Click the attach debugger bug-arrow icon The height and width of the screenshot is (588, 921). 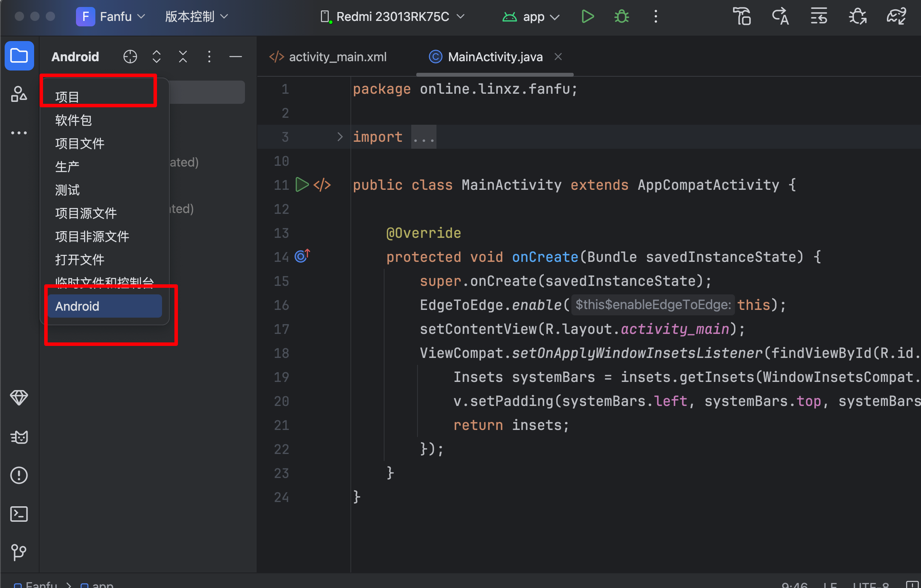click(x=858, y=17)
